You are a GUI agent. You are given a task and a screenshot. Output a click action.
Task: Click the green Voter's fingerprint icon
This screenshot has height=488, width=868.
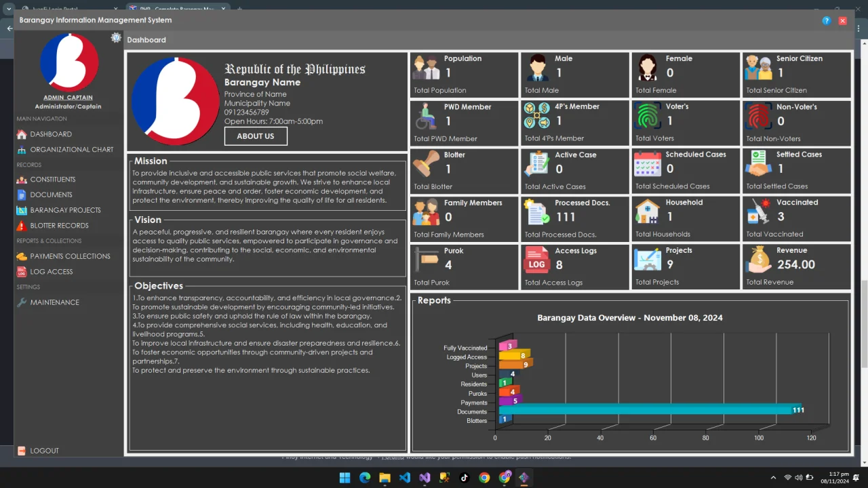[648, 116]
